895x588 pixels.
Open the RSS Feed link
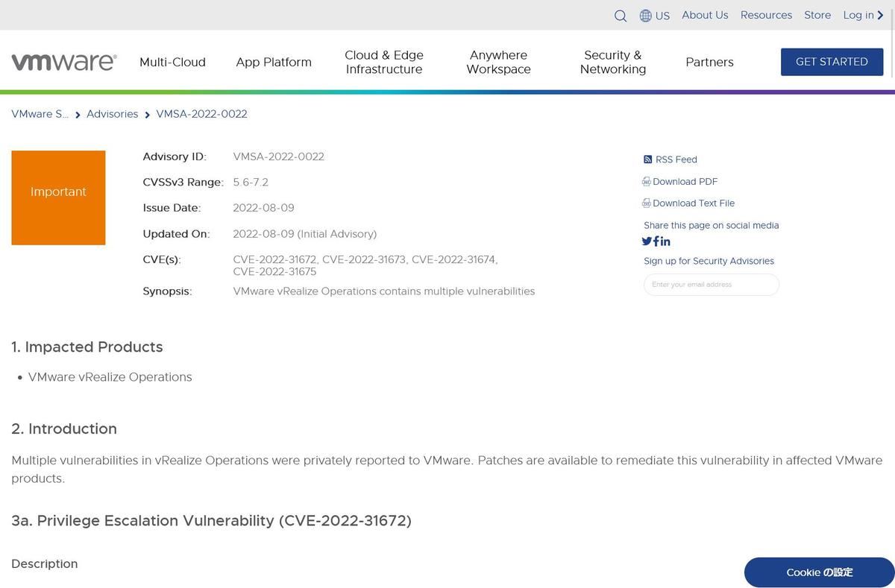click(x=676, y=159)
